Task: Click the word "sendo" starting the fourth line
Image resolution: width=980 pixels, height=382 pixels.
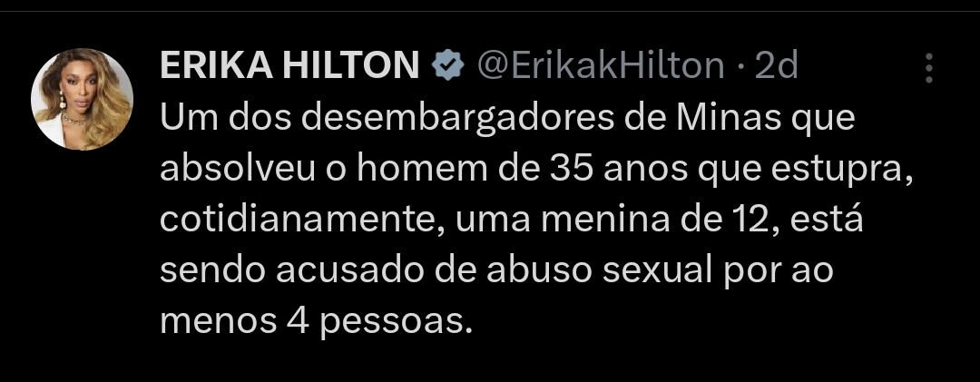Action: point(212,271)
